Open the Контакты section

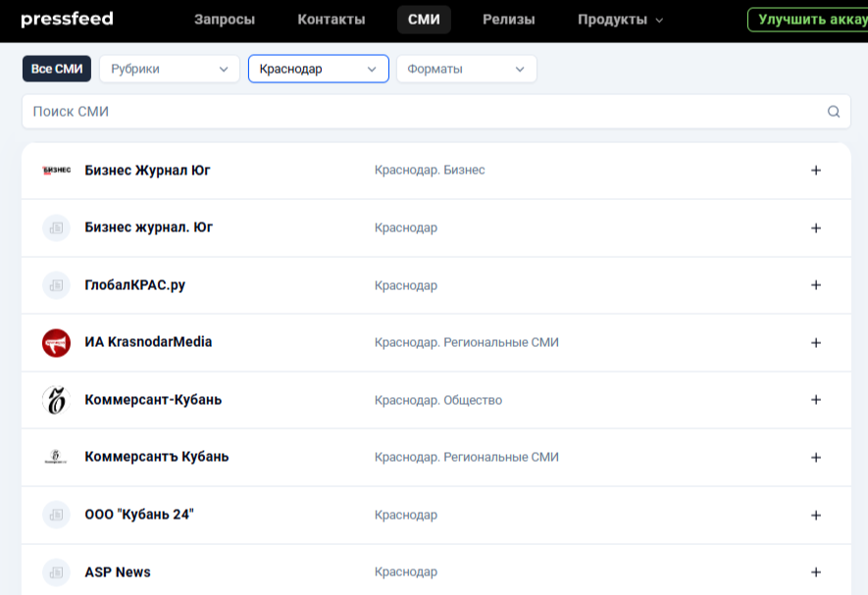[332, 20]
